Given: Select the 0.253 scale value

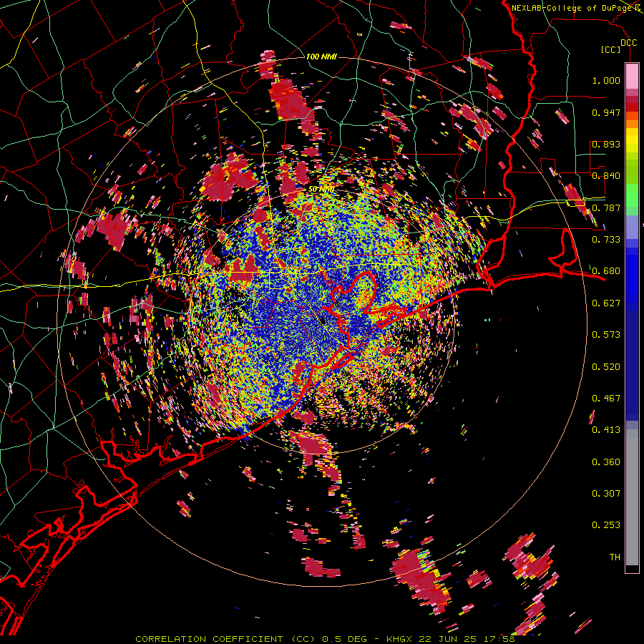Looking at the screenshot, I should coord(606,525).
